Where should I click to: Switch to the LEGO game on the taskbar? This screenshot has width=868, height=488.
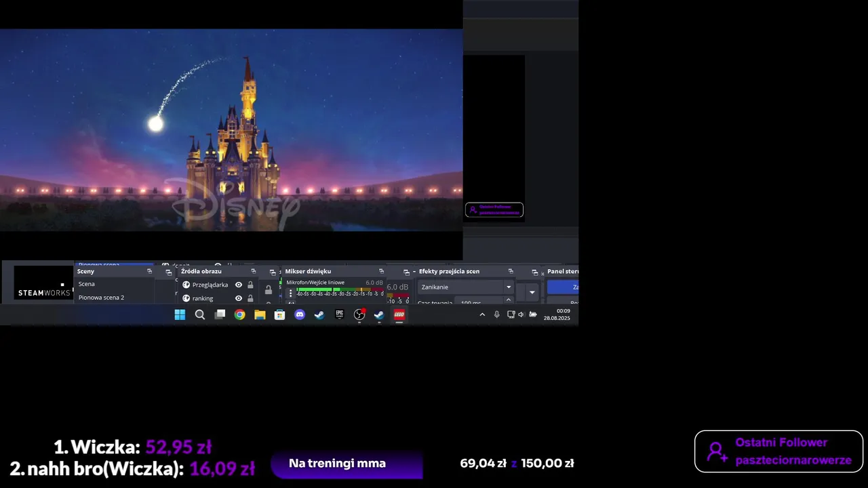tap(399, 314)
